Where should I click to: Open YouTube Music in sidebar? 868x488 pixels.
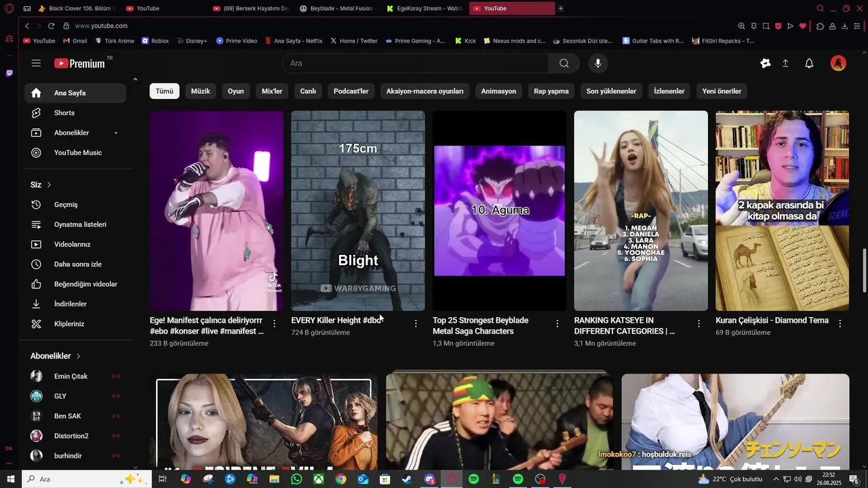[x=75, y=152]
